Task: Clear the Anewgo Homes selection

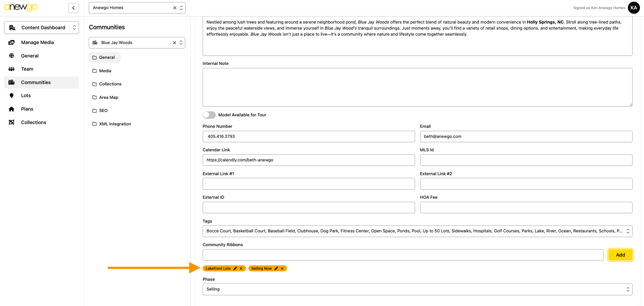Action: point(174,8)
